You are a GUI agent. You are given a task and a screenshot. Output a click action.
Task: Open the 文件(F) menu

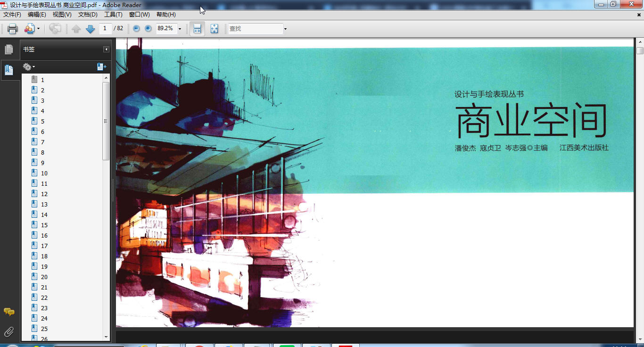[x=12, y=15]
